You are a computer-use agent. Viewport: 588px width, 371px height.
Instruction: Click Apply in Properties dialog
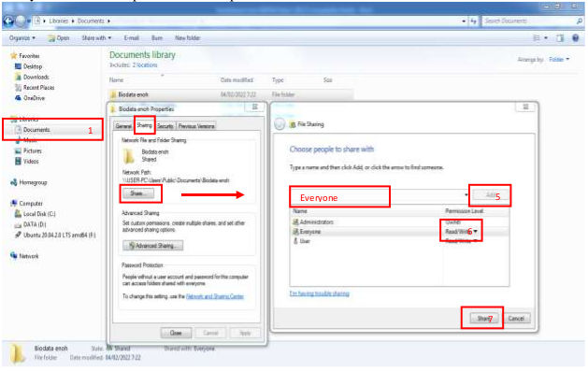coord(245,333)
